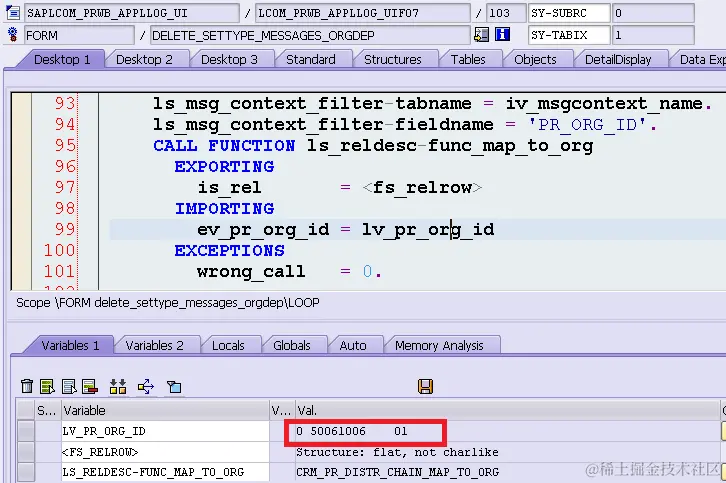
Task: Click the SY-TABIX field
Action: [x=569, y=35]
